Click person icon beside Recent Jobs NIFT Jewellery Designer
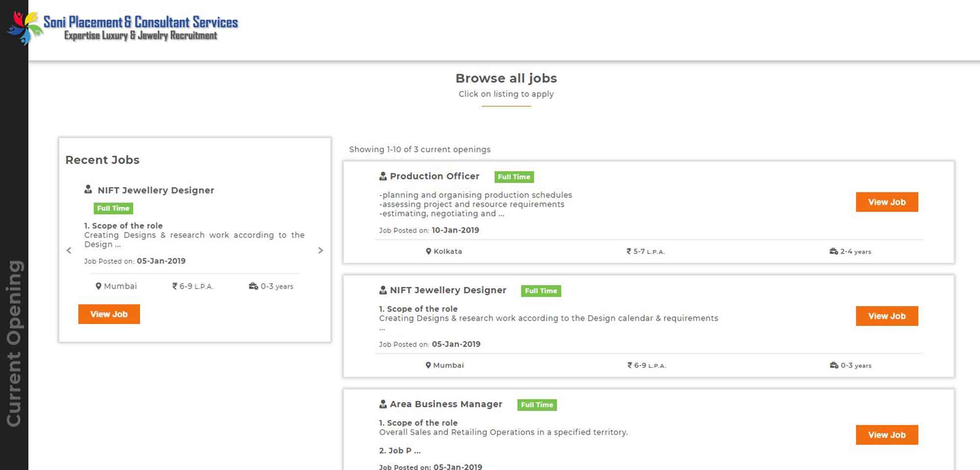The height and width of the screenshot is (470, 980). pyautogui.click(x=88, y=189)
